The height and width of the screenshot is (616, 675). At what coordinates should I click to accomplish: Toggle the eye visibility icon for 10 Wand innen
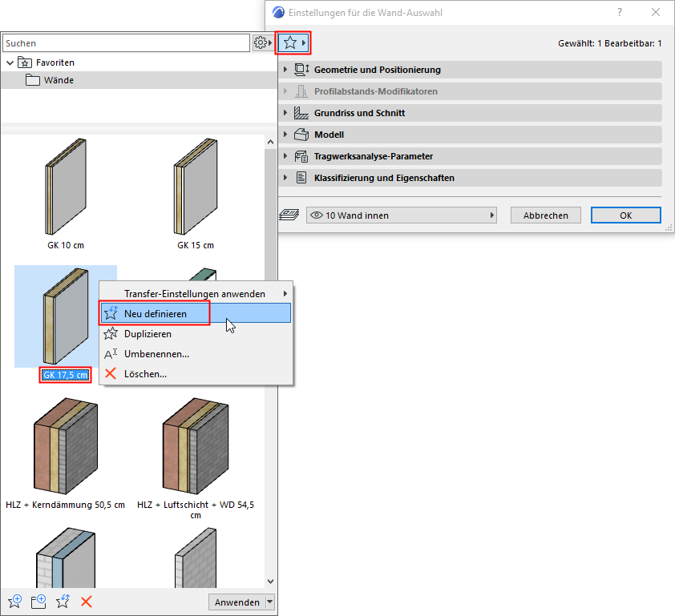point(318,215)
